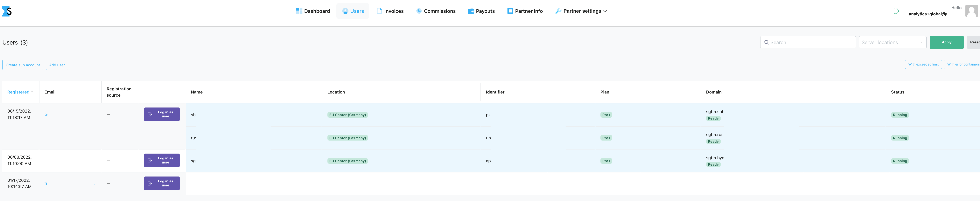Click the Status column header
Image resolution: width=980 pixels, height=201 pixels.
897,92
